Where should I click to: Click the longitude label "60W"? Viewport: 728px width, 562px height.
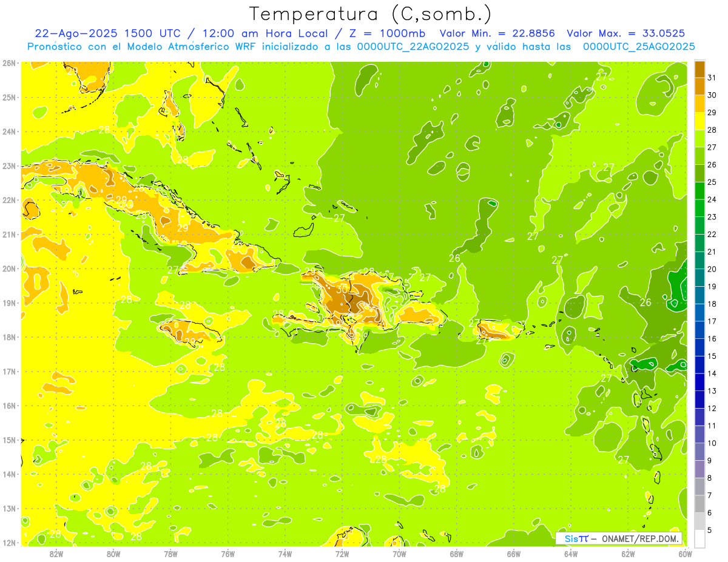point(685,554)
